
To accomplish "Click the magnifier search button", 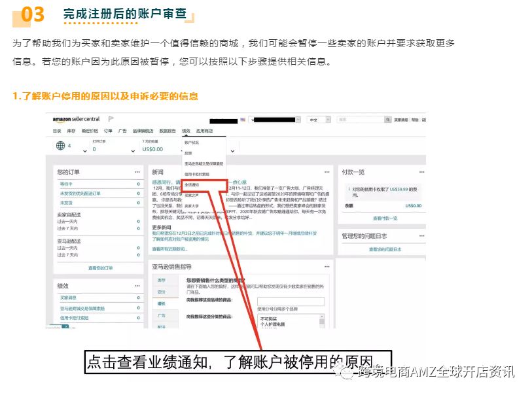I will 387,120.
